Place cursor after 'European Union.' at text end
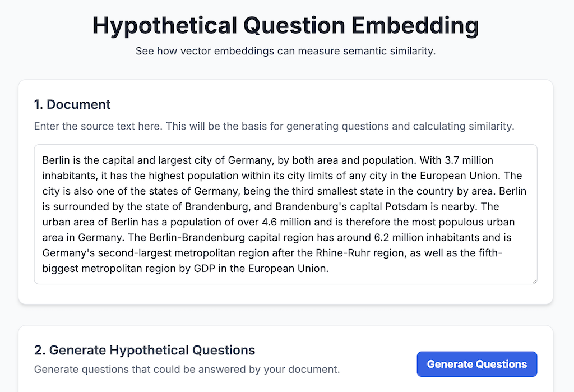574x392 pixels. [x=329, y=269]
